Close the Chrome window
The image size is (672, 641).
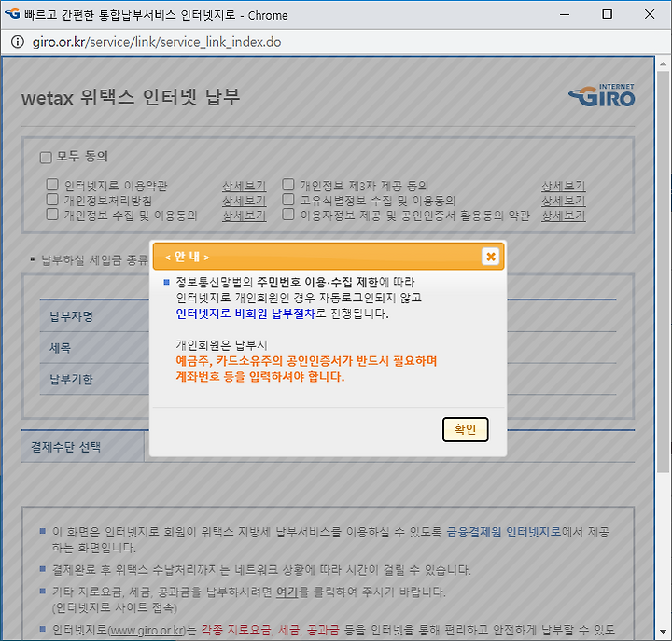tap(650, 14)
